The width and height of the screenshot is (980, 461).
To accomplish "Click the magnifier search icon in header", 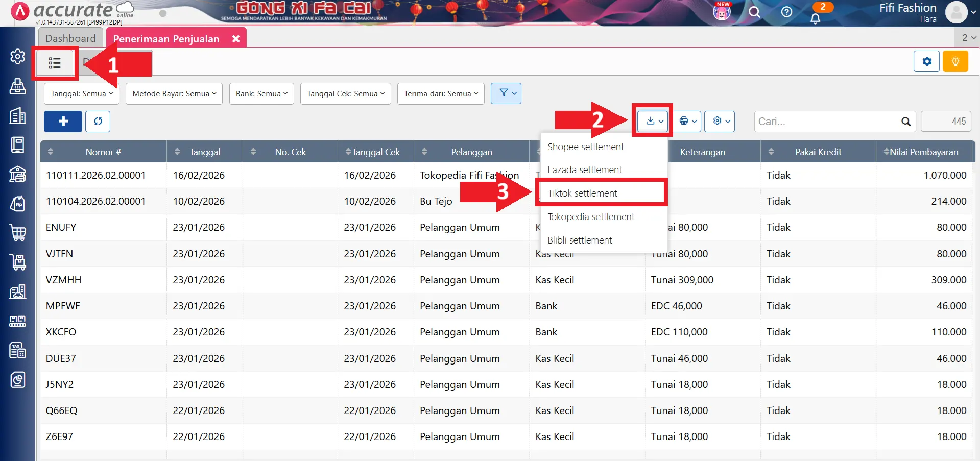I will coord(754,12).
